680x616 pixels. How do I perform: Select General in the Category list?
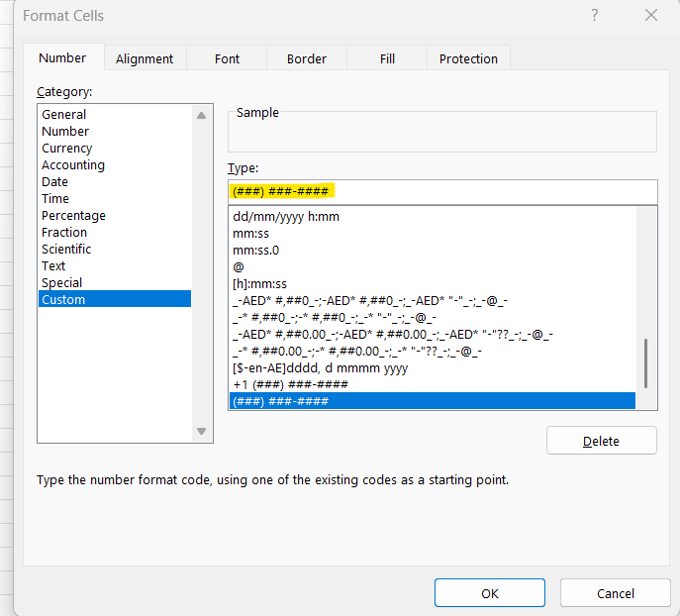(x=115, y=115)
